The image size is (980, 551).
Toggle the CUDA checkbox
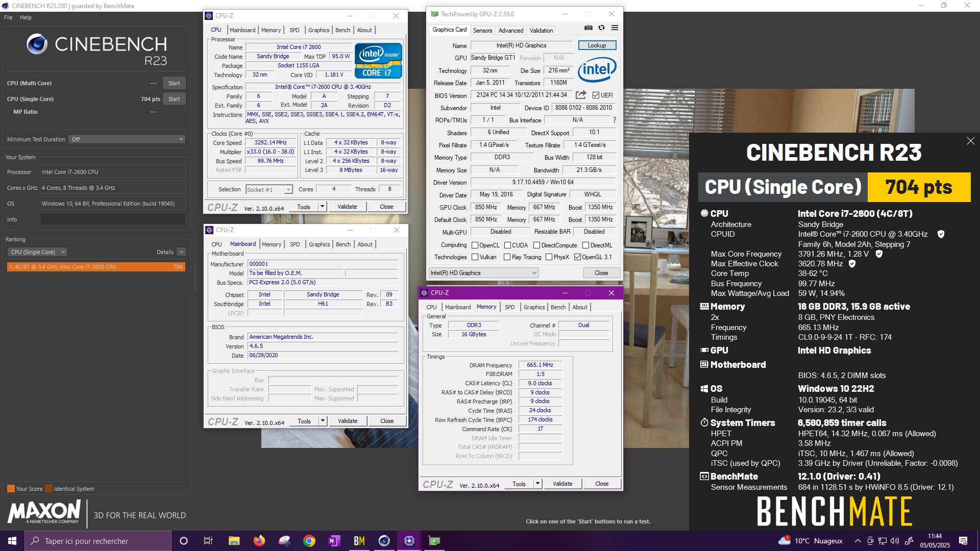[x=507, y=245]
